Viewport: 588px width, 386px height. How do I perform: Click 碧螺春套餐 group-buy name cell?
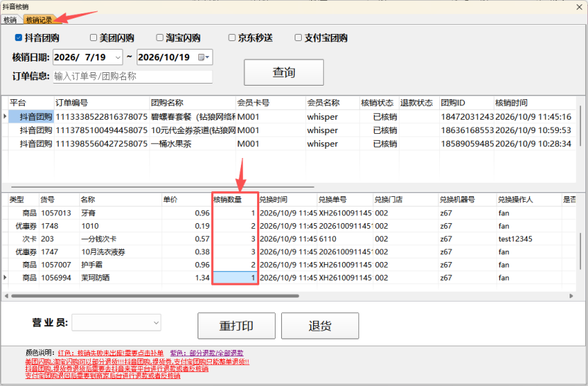click(x=193, y=117)
